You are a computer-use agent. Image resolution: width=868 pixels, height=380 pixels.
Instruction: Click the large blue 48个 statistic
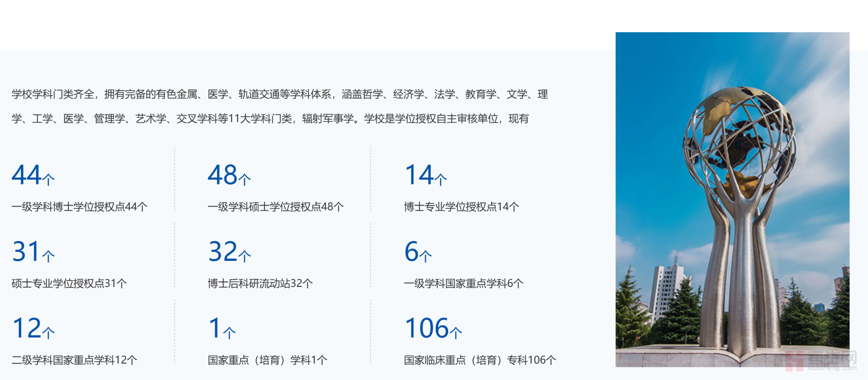(229, 175)
